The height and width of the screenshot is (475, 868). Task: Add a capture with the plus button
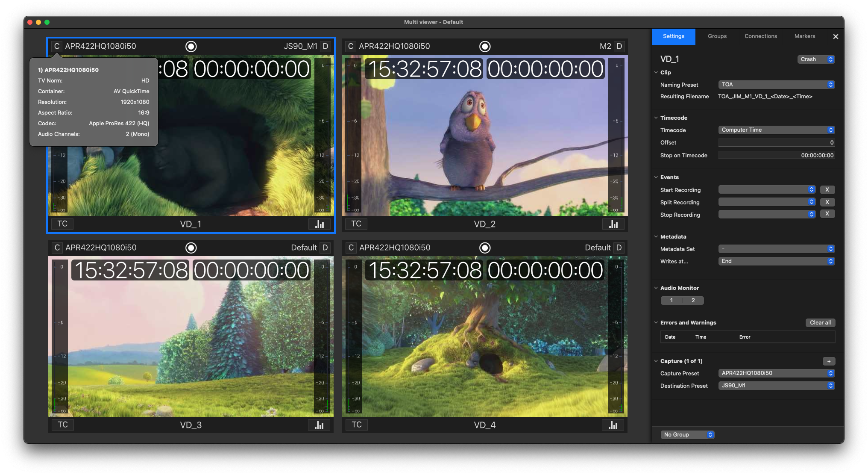(829, 361)
